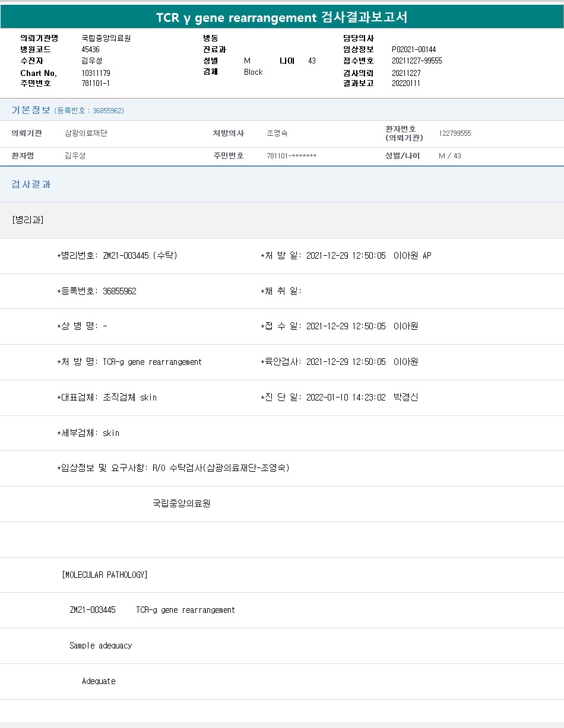Screen dimensions: 564x728
Task: Click 임상정보 value P02021-00144
Action: click(x=414, y=49)
